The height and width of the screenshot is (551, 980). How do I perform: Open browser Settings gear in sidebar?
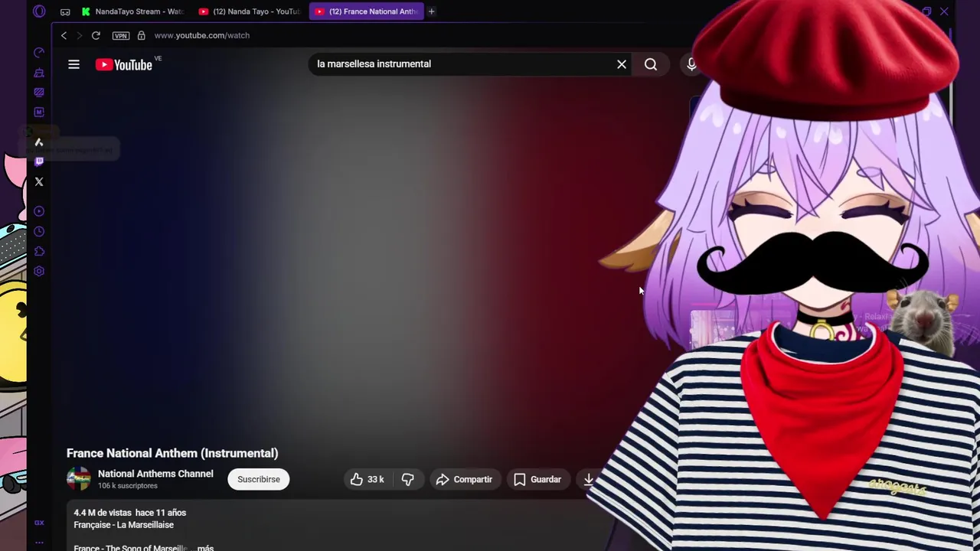[x=39, y=271]
